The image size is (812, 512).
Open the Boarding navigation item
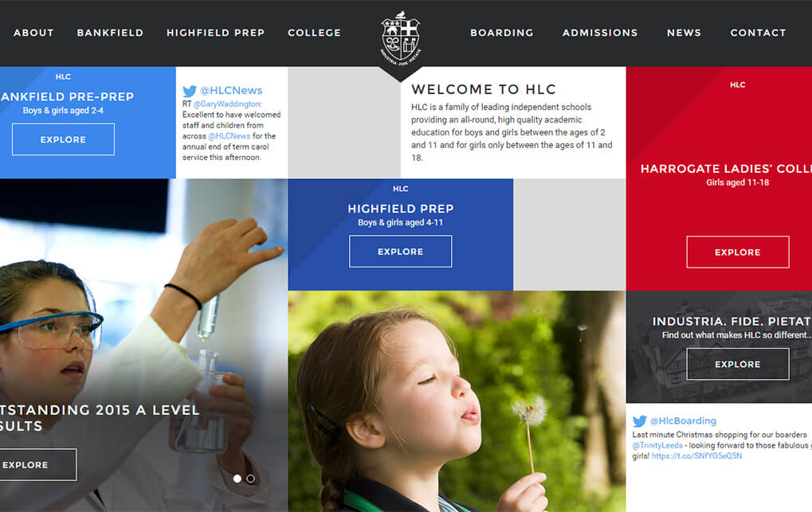[x=502, y=33]
